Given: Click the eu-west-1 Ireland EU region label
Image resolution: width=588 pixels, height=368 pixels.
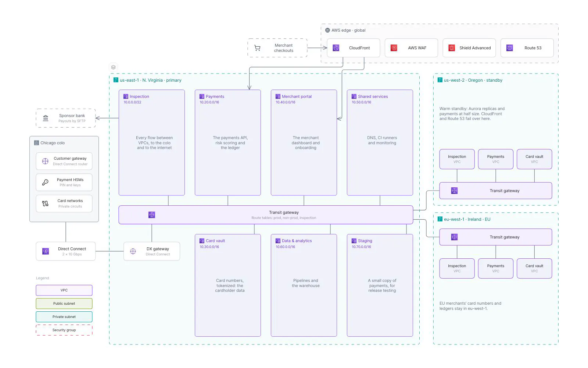Looking at the screenshot, I should (x=467, y=219).
